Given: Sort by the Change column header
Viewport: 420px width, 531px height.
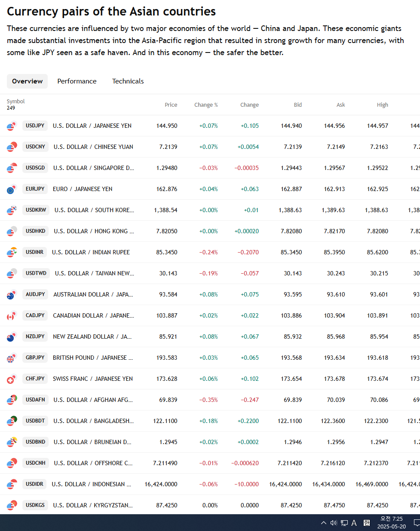Looking at the screenshot, I should [x=249, y=105].
